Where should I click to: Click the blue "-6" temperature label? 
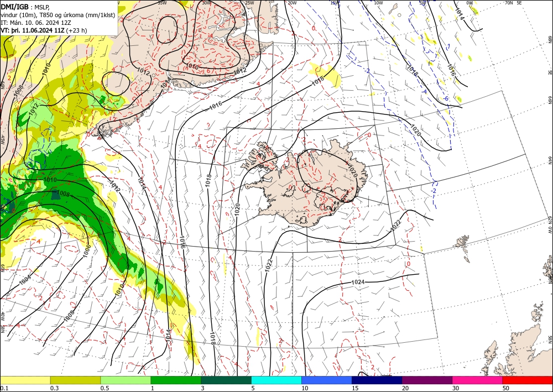coord(446,99)
